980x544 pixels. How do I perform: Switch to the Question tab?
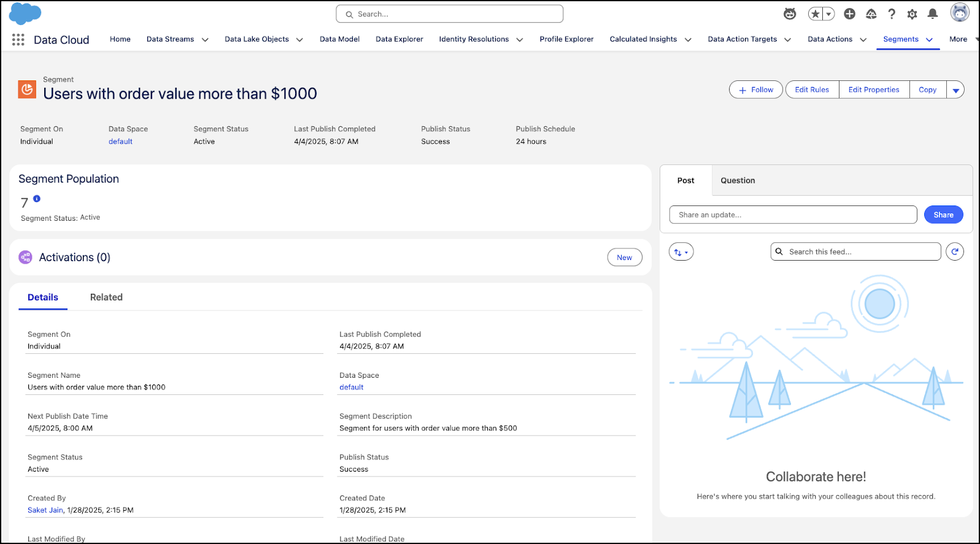pos(738,180)
